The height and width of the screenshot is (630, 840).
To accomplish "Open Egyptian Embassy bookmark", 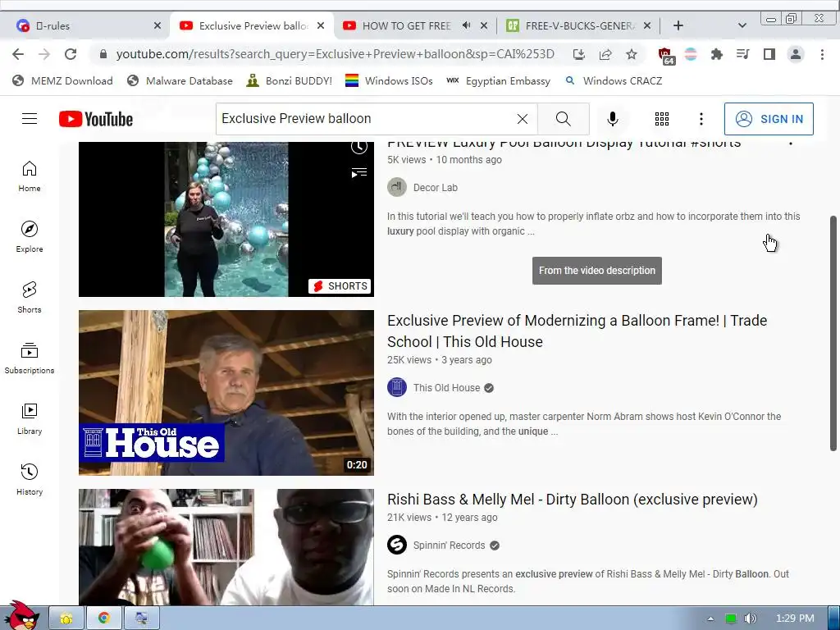I will tap(498, 81).
